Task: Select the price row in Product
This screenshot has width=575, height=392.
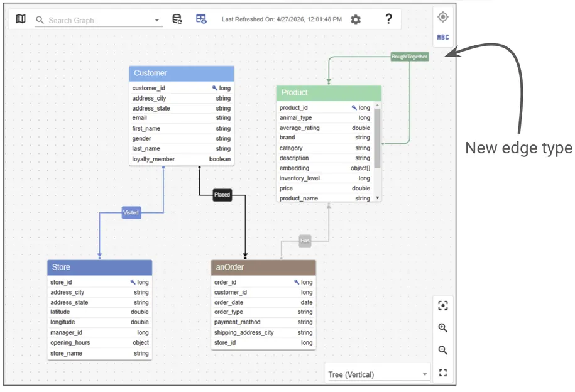Action: (x=325, y=188)
